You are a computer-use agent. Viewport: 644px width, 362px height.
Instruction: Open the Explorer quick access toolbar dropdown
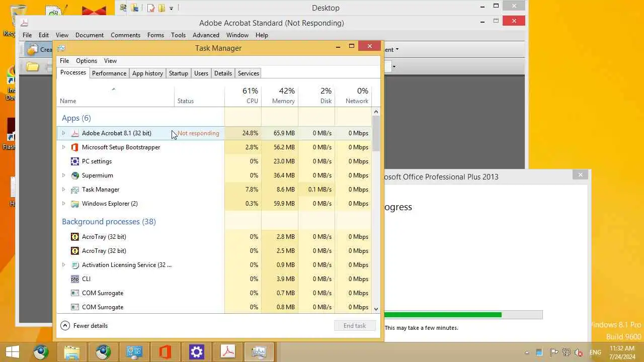(x=172, y=8)
